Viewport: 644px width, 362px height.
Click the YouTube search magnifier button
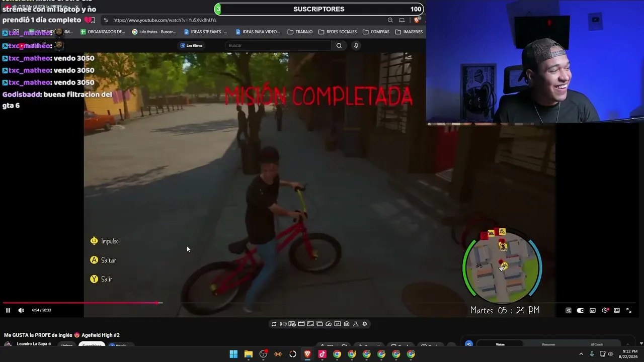[x=339, y=46]
